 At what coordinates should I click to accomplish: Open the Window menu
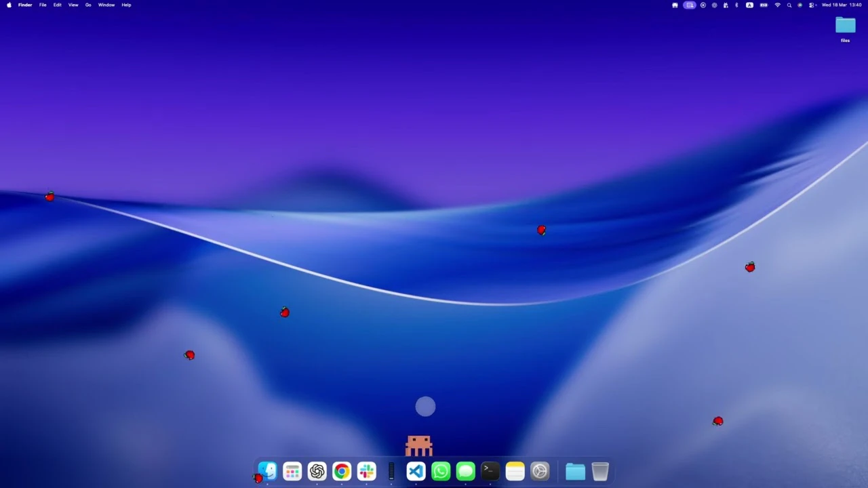[106, 5]
